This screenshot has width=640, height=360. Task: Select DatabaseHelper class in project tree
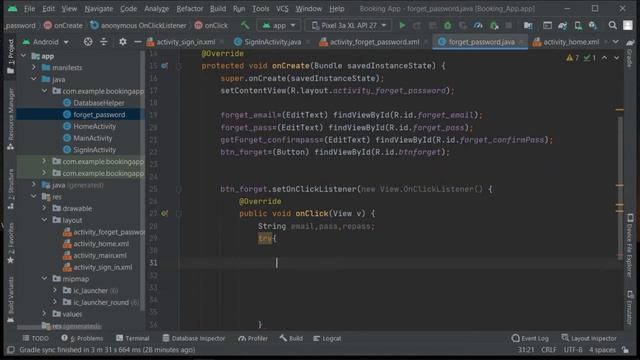(99, 103)
